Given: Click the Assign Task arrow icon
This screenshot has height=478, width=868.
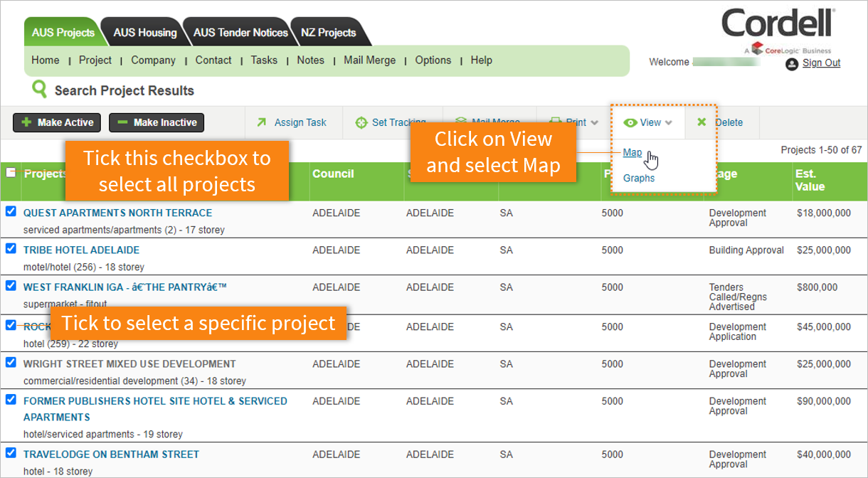Looking at the screenshot, I should point(261,122).
